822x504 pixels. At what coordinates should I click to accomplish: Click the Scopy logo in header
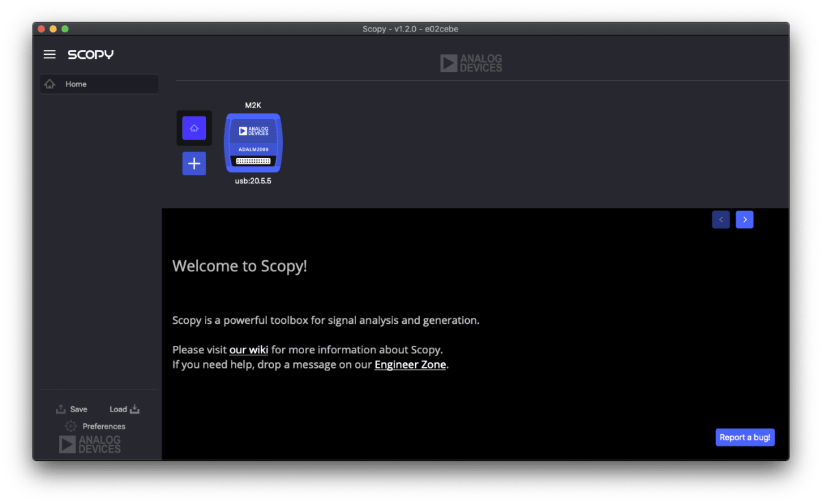click(x=90, y=54)
